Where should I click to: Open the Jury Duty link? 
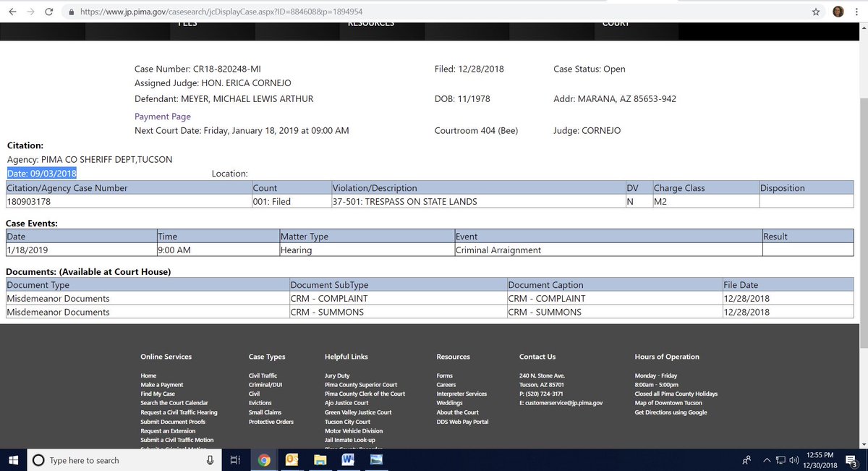point(337,375)
